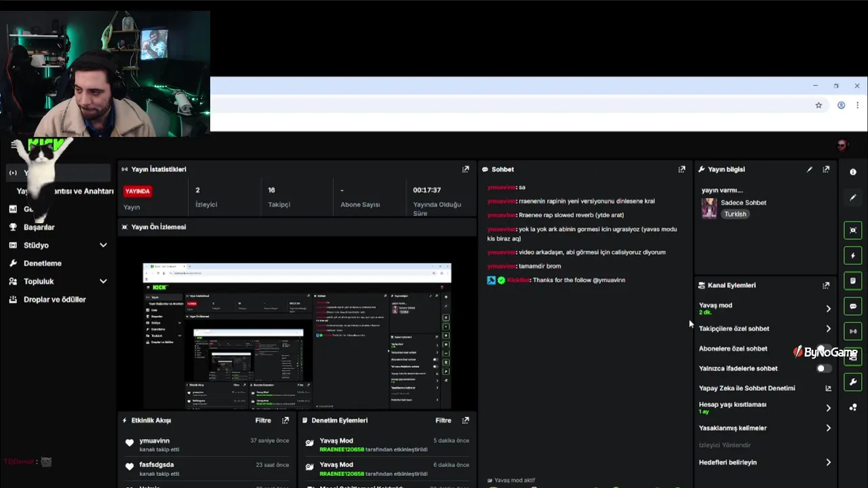Click the stream duration 00:17:37
Screen dimensions: 868x488
(x=427, y=190)
